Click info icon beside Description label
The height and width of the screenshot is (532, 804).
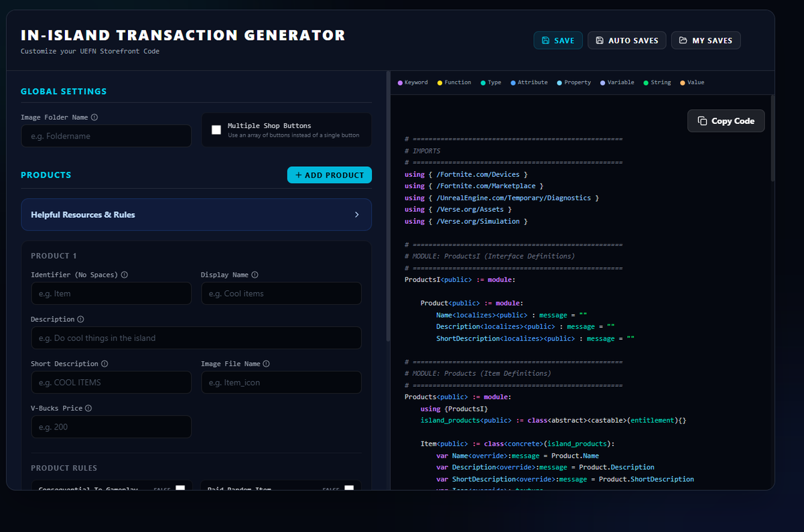[80, 320]
